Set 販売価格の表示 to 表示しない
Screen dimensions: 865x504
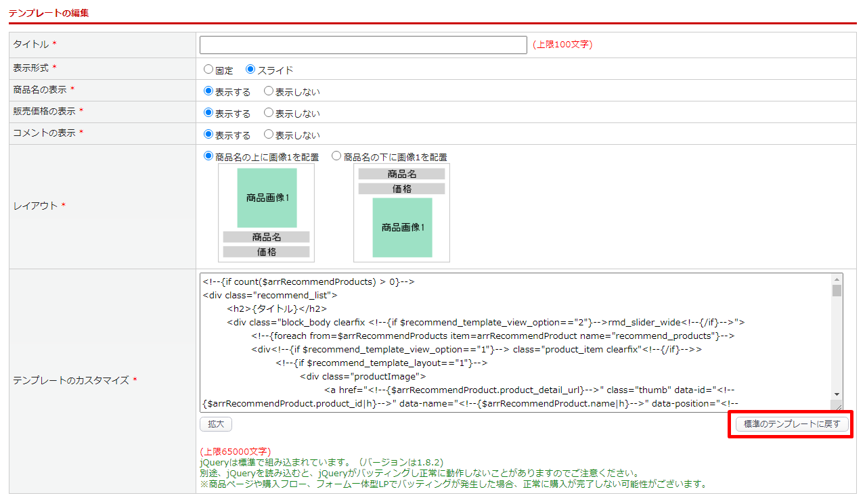coord(269,113)
